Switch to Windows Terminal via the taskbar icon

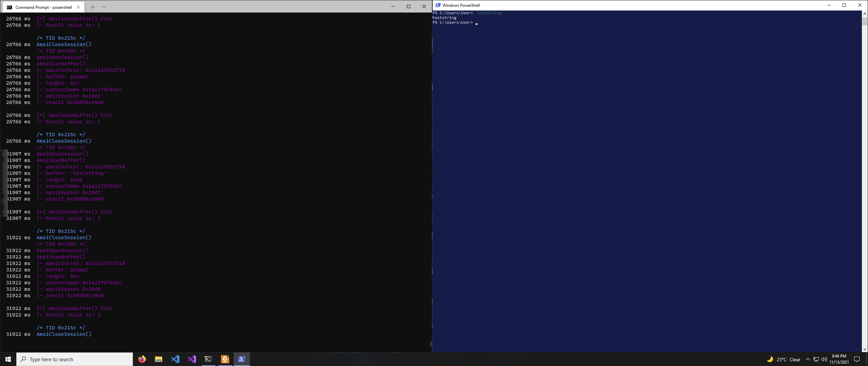(x=209, y=359)
